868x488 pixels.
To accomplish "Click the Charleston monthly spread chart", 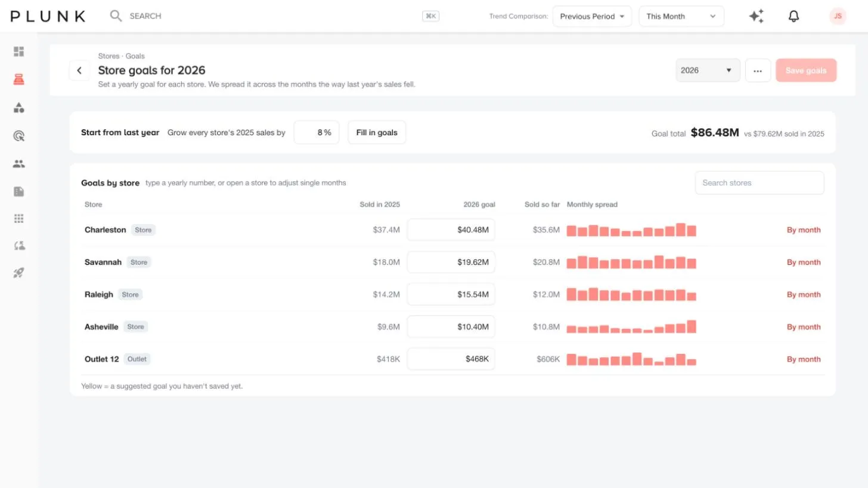I will point(631,230).
